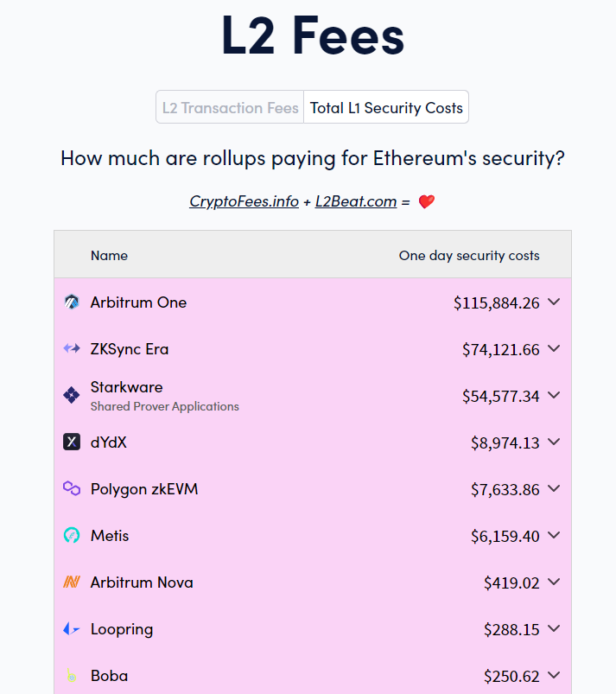This screenshot has height=694, width=616.
Task: Switch to L2 Transaction Fees tab
Action: (x=230, y=107)
